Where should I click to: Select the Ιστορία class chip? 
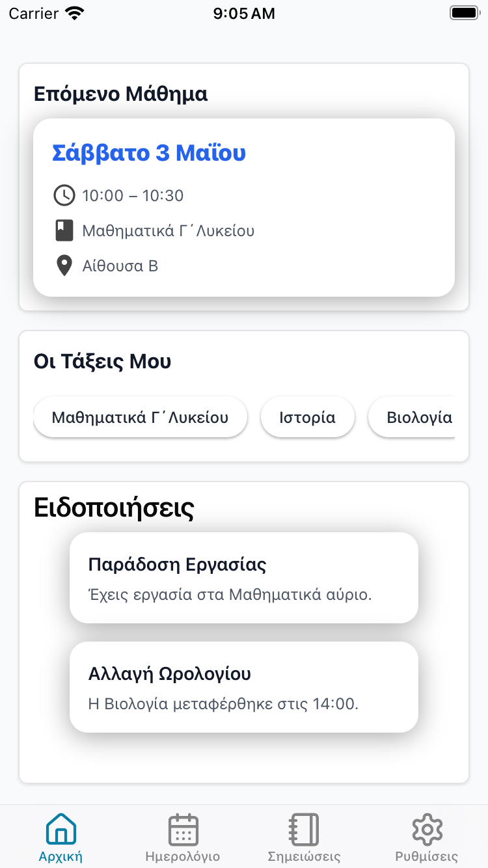[307, 417]
